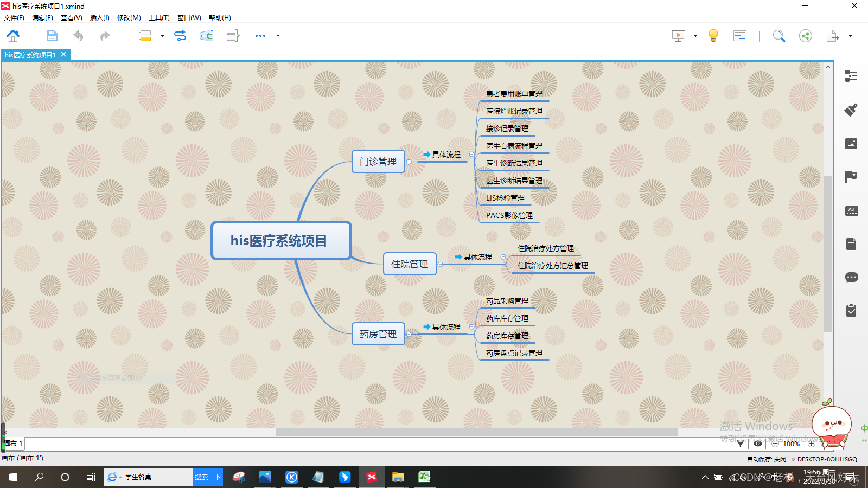Add a summary bracket

pos(233,36)
